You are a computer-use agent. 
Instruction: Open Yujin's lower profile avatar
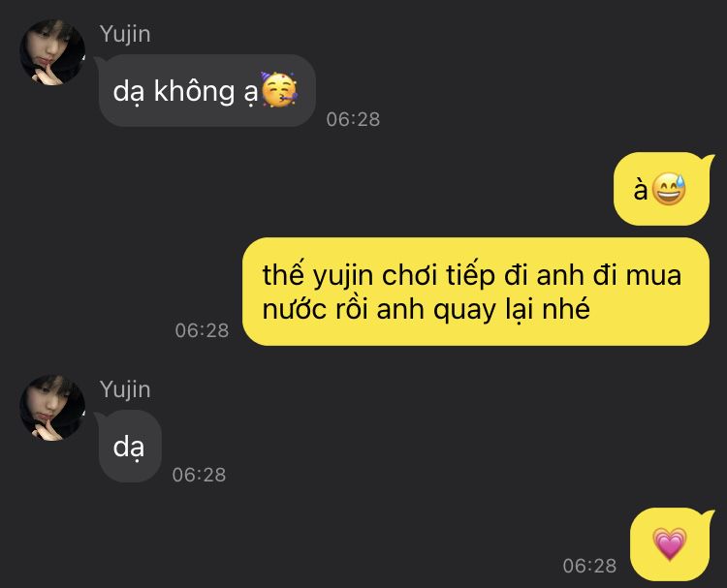pyautogui.click(x=52, y=408)
